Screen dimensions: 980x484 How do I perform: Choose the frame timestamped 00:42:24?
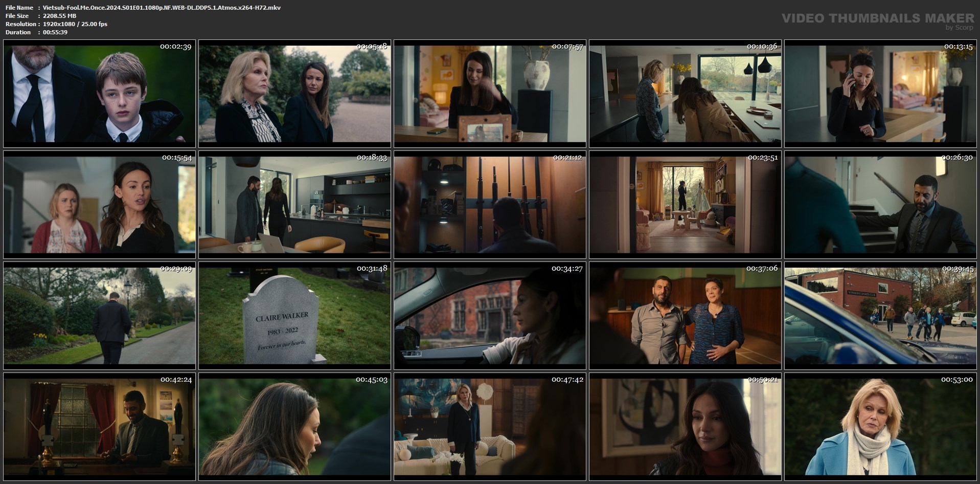click(99, 427)
